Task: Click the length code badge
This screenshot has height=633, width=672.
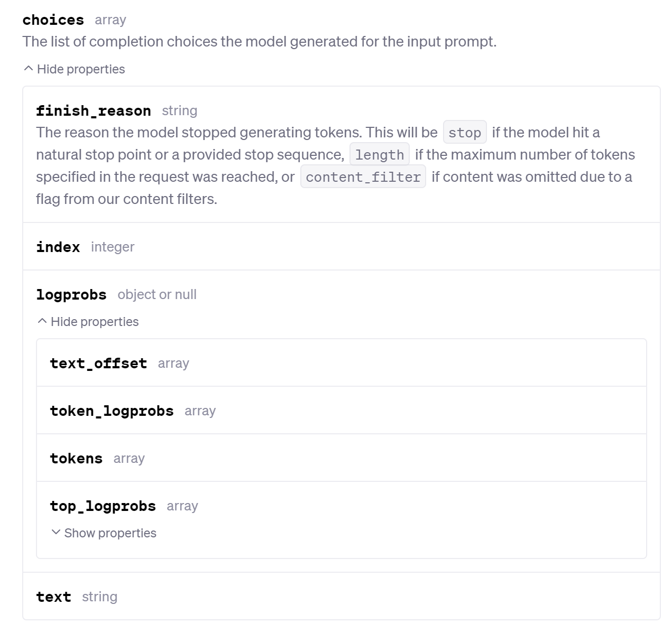Action: 380,155
